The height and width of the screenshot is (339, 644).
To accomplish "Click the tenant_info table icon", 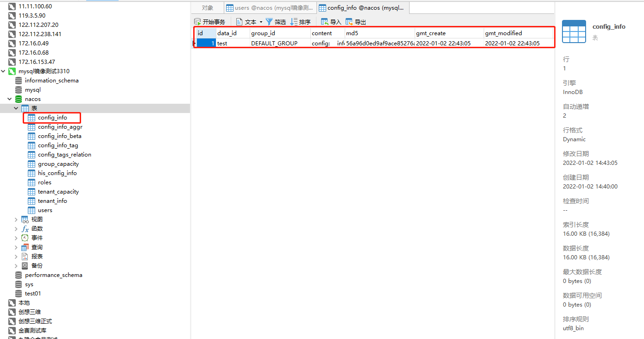I will click(x=32, y=201).
